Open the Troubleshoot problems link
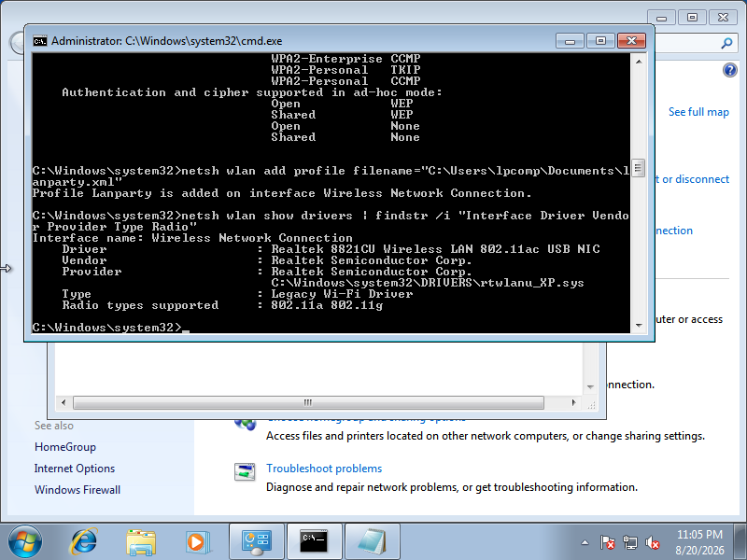747x560 pixels. click(324, 469)
